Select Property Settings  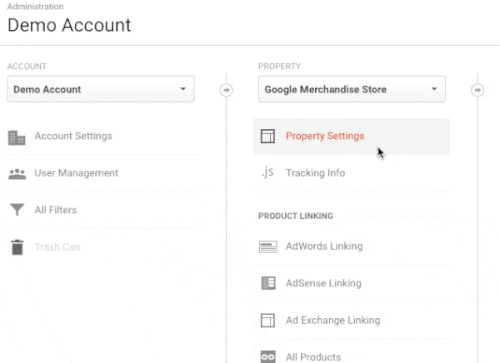352,136
